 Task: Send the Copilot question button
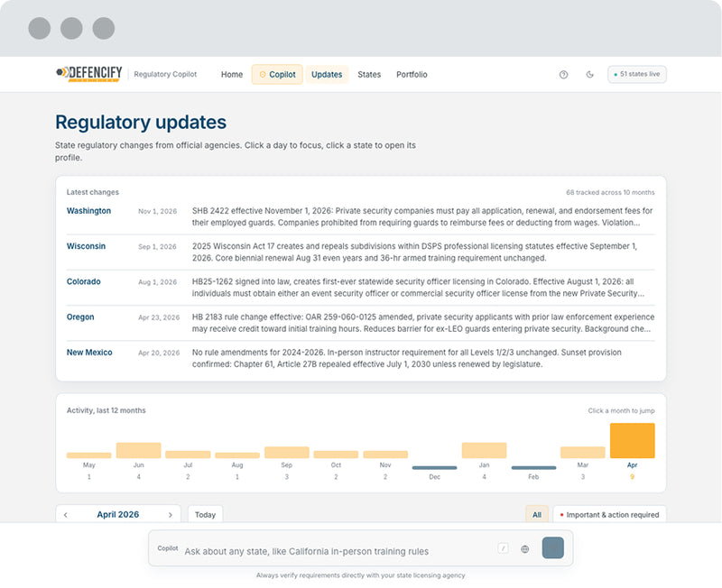[552, 548]
